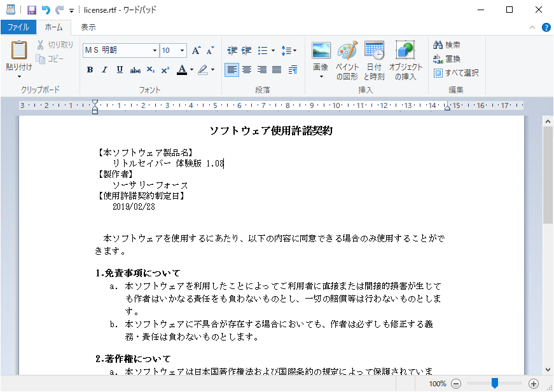Toggle underline formatting

point(120,70)
